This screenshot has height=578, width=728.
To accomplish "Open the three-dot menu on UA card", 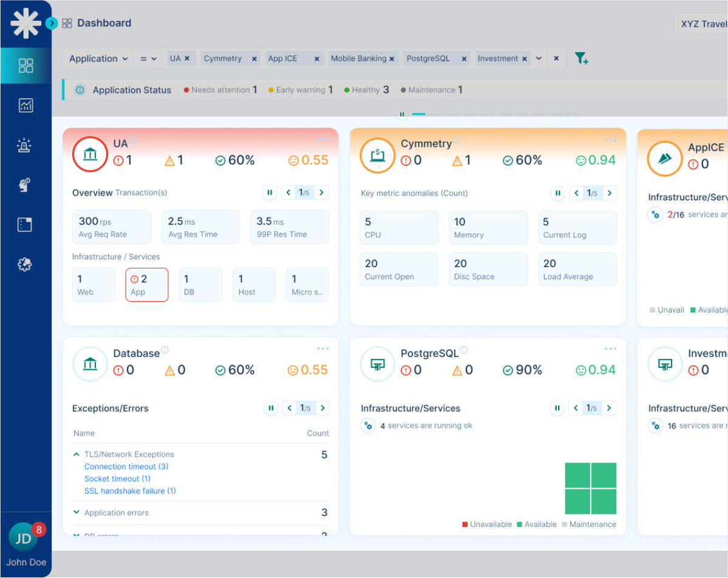I will pos(322,139).
